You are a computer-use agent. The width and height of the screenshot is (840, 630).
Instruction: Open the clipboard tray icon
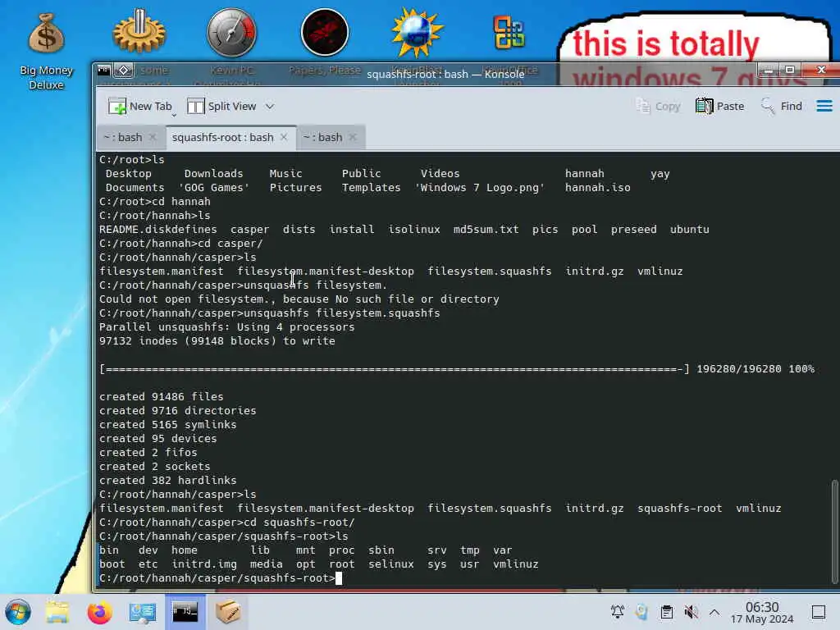point(666,612)
